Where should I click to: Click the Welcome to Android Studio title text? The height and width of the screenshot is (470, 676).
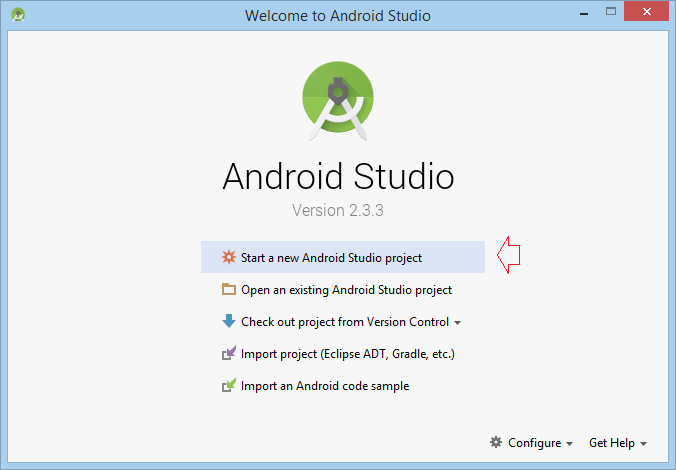[x=338, y=16]
